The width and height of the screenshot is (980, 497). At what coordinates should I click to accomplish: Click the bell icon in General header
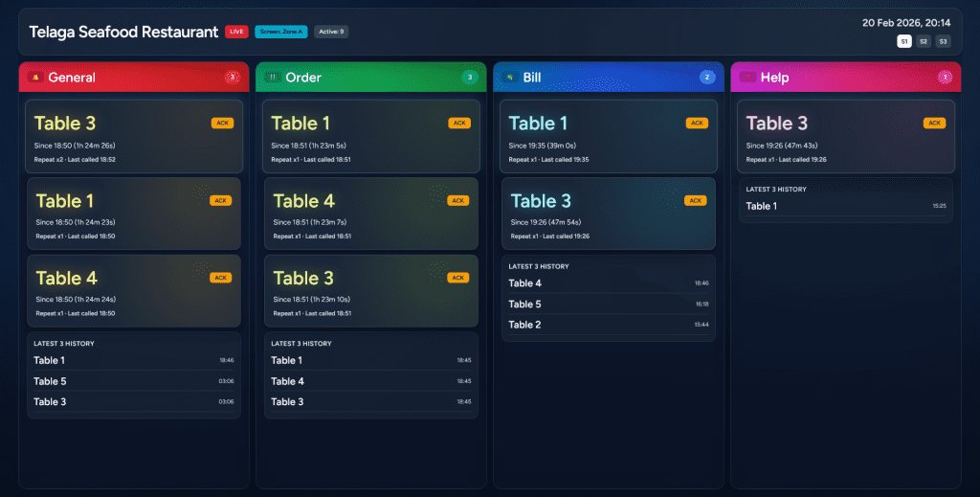point(36,78)
